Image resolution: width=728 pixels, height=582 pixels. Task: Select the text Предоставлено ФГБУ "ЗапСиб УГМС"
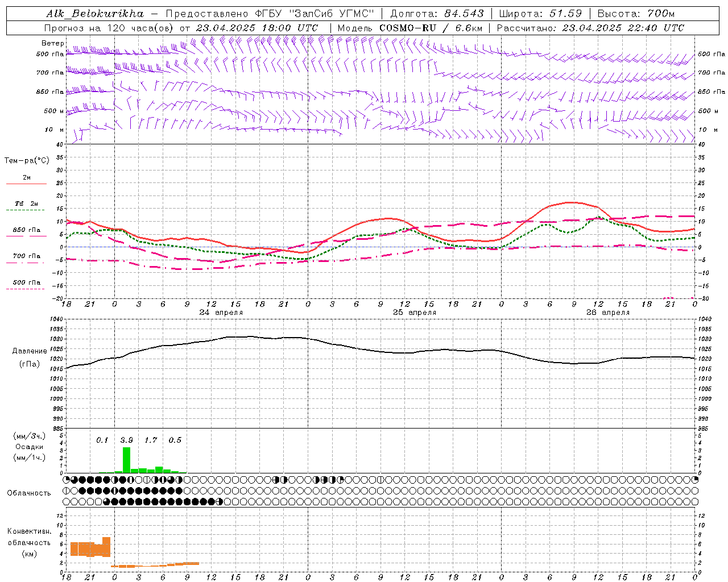coord(270,14)
